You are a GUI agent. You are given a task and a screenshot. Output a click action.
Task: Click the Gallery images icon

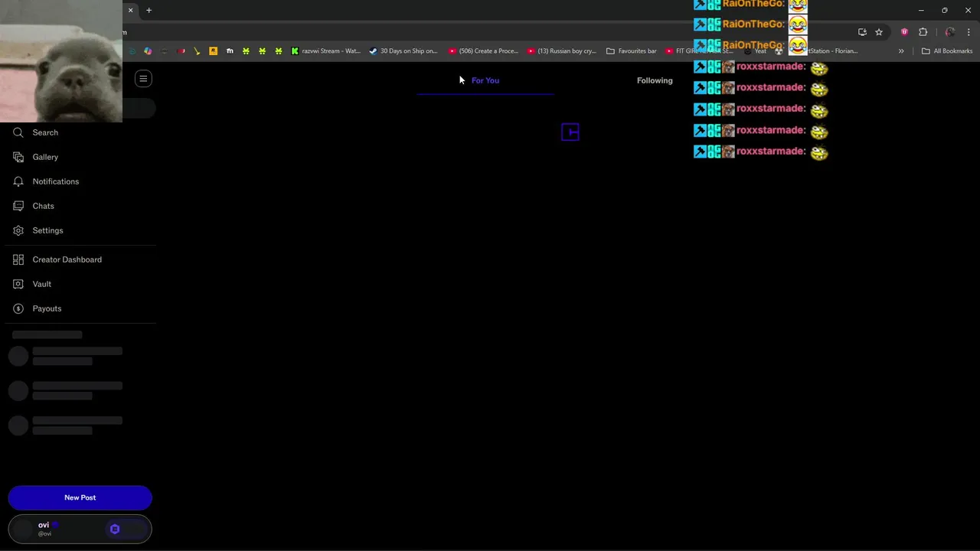pyautogui.click(x=18, y=157)
